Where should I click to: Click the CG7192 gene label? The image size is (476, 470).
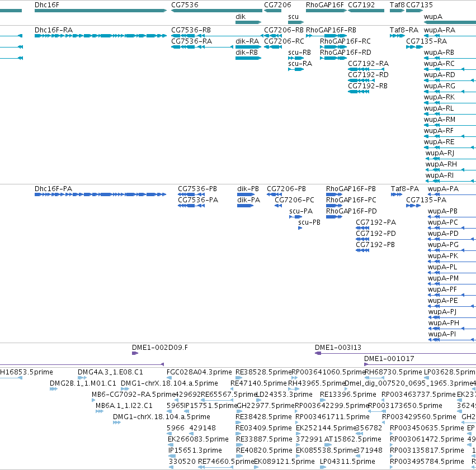361,5
